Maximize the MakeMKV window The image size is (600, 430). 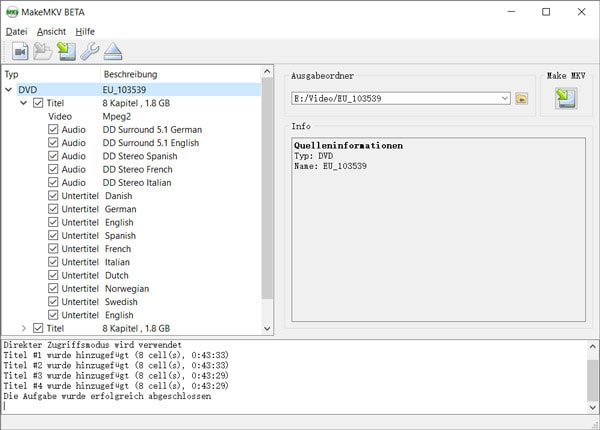tap(546, 12)
